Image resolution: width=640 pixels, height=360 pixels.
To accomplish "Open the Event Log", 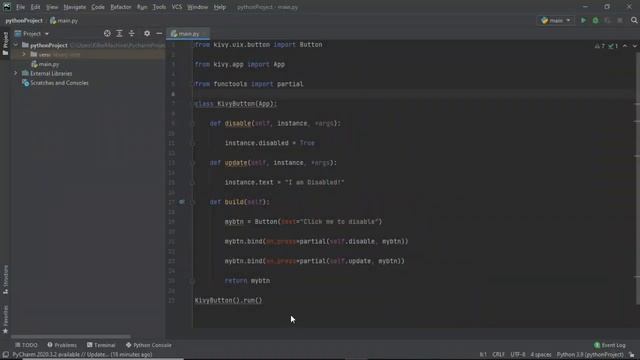I will click(609, 345).
